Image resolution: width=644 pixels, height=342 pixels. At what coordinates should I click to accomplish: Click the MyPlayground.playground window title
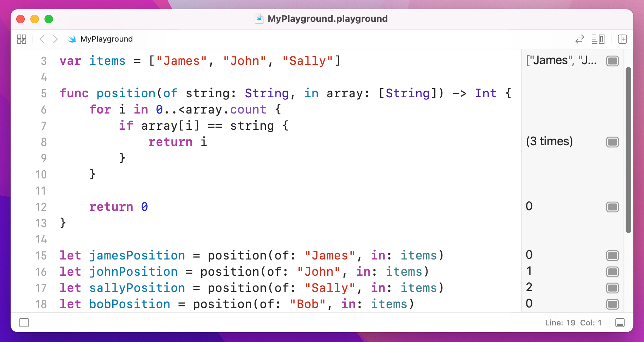[x=327, y=19]
